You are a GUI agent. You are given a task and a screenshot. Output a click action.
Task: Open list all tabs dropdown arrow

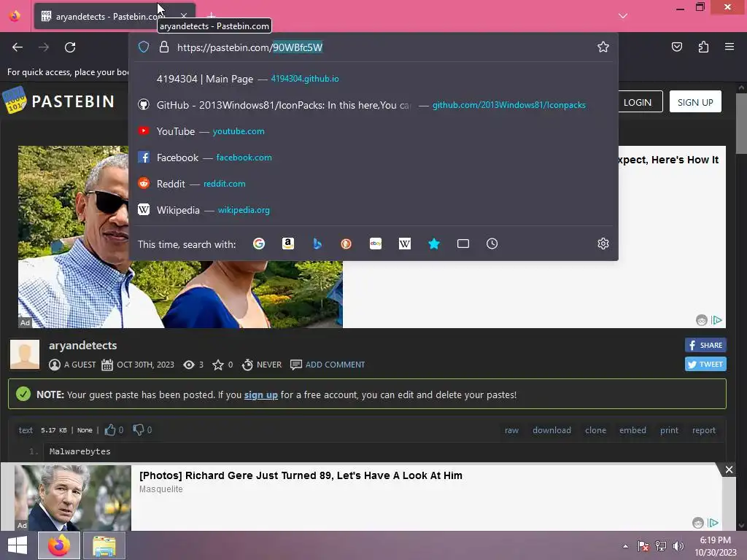(623, 16)
